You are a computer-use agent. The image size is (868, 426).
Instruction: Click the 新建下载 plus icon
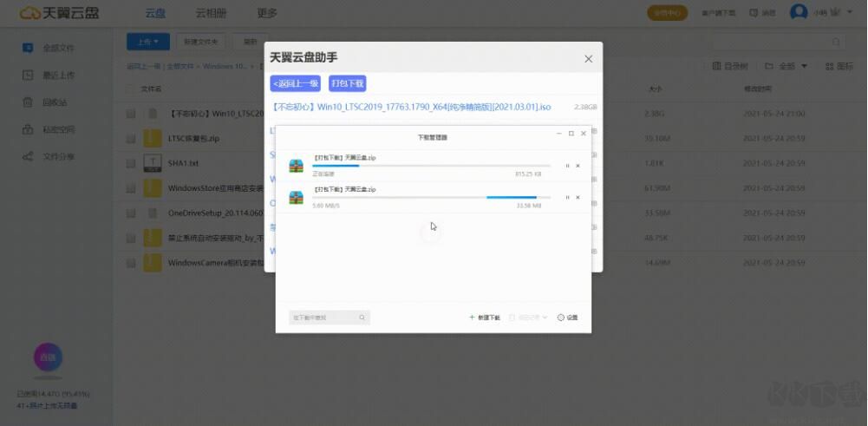pyautogui.click(x=472, y=318)
